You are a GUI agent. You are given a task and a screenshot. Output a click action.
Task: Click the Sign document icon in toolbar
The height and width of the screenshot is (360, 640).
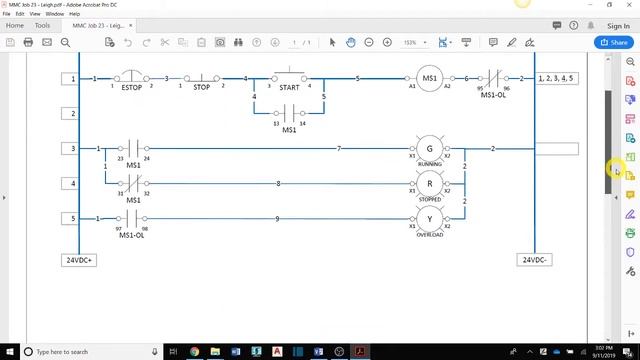pyautogui.click(x=530, y=42)
